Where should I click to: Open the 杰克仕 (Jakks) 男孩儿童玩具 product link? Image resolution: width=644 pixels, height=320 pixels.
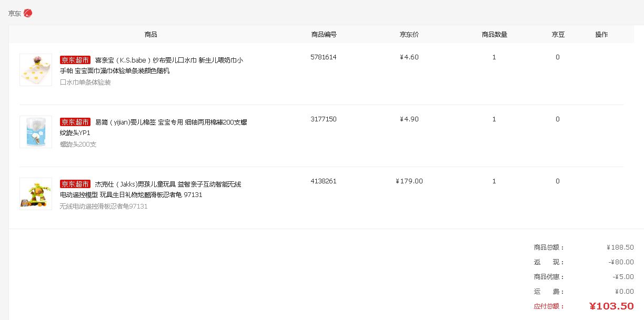(x=150, y=190)
